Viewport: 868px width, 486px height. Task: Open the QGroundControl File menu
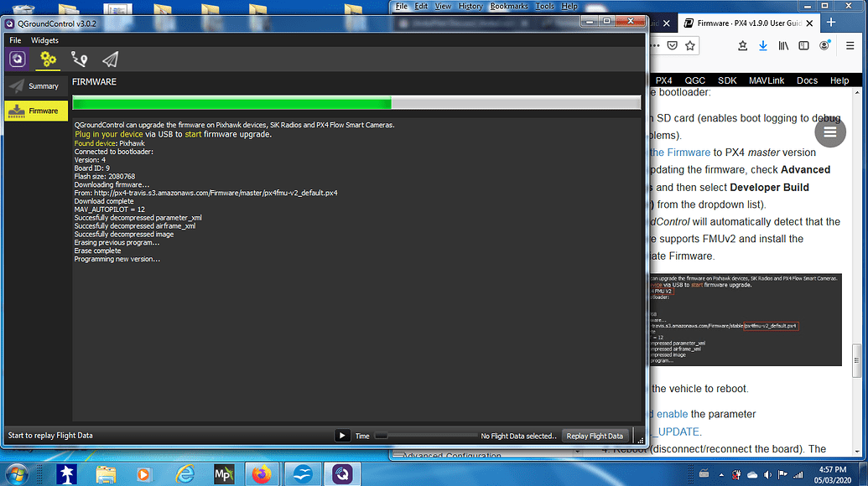pos(15,40)
